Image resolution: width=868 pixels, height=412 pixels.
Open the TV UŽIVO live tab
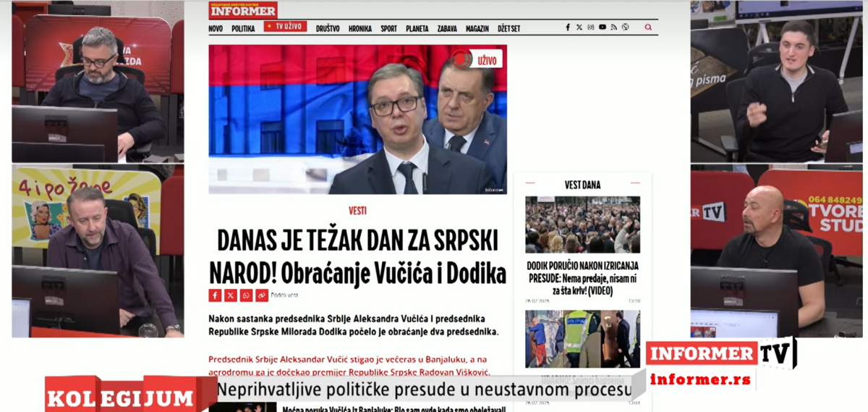point(285,27)
